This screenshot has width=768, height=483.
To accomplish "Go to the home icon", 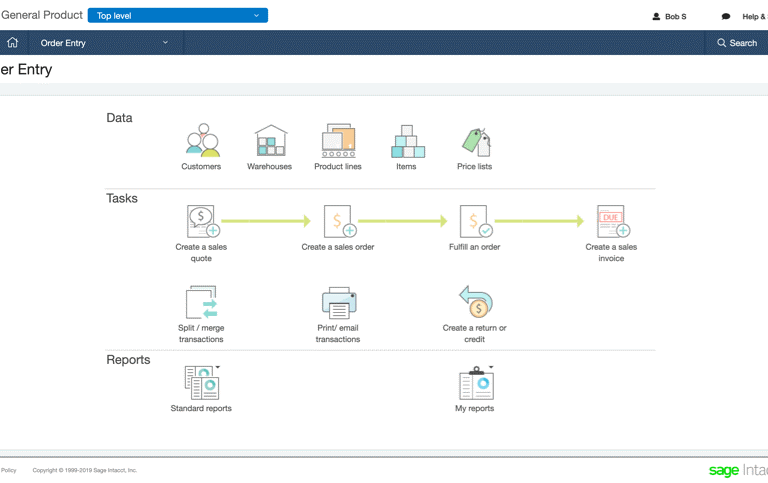I will click(x=13, y=43).
